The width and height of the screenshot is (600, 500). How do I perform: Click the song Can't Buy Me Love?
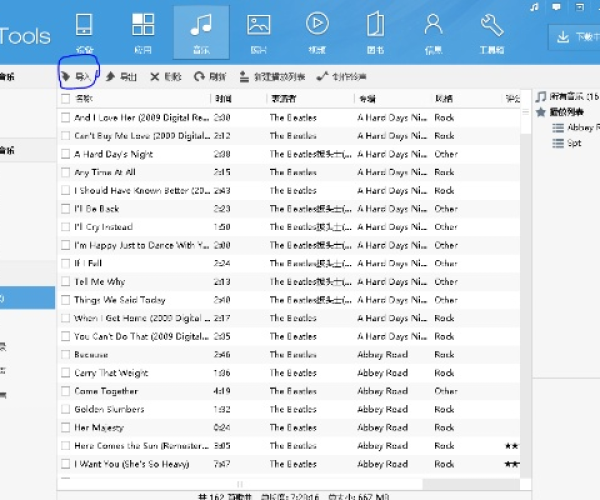coord(142,136)
